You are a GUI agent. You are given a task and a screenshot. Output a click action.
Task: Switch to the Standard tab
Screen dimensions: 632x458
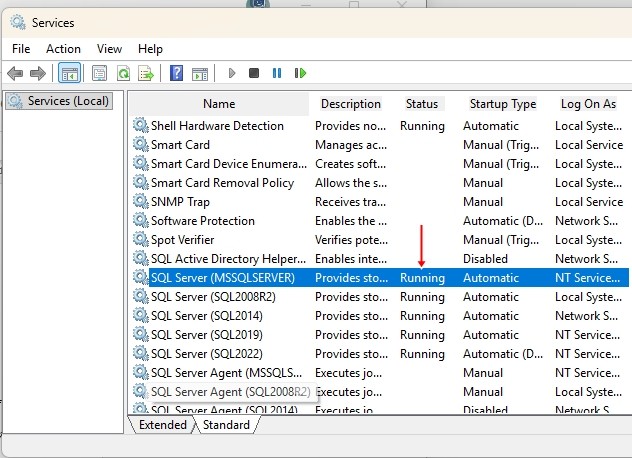tap(226, 425)
